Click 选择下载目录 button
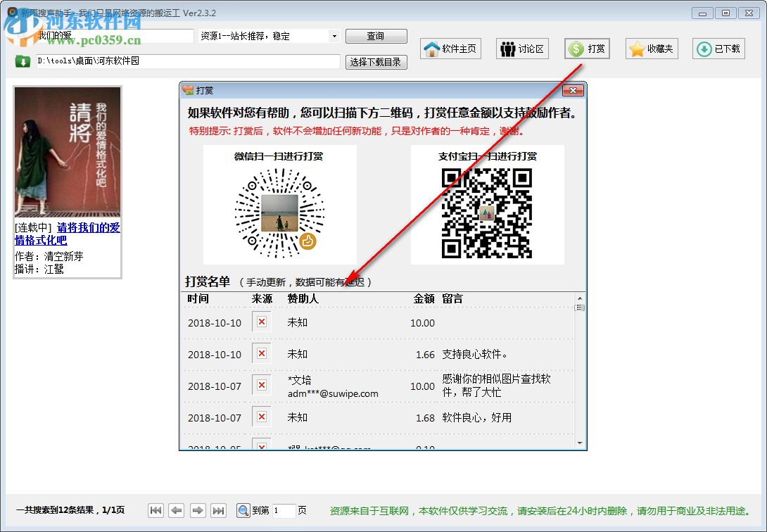The height and width of the screenshot is (532, 767). coord(376,62)
